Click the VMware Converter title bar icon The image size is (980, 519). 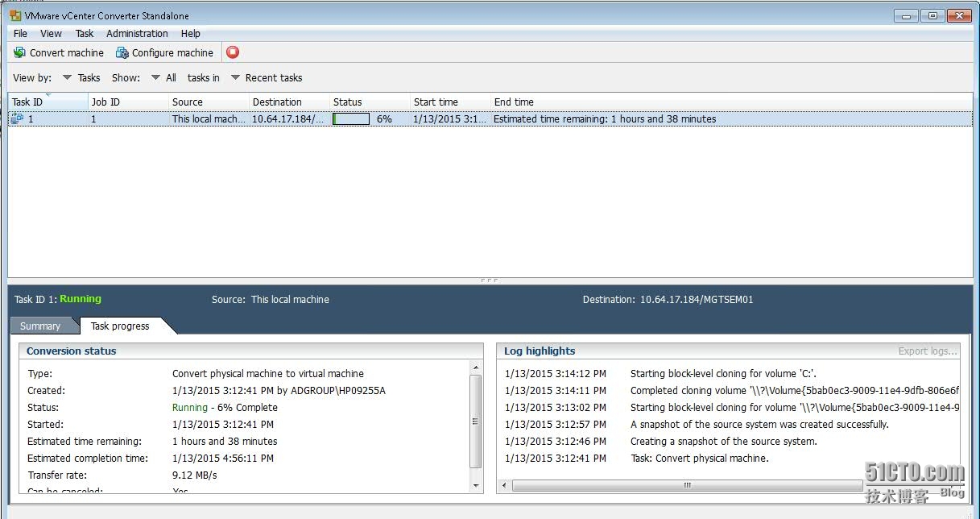pos(15,15)
